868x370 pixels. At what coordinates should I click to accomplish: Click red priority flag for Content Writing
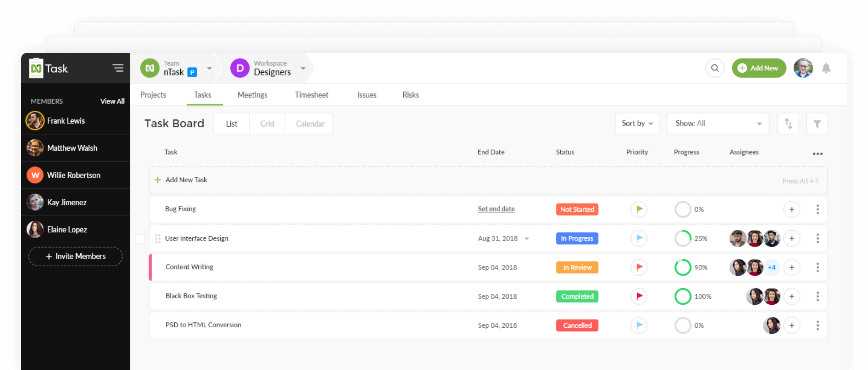[639, 267]
